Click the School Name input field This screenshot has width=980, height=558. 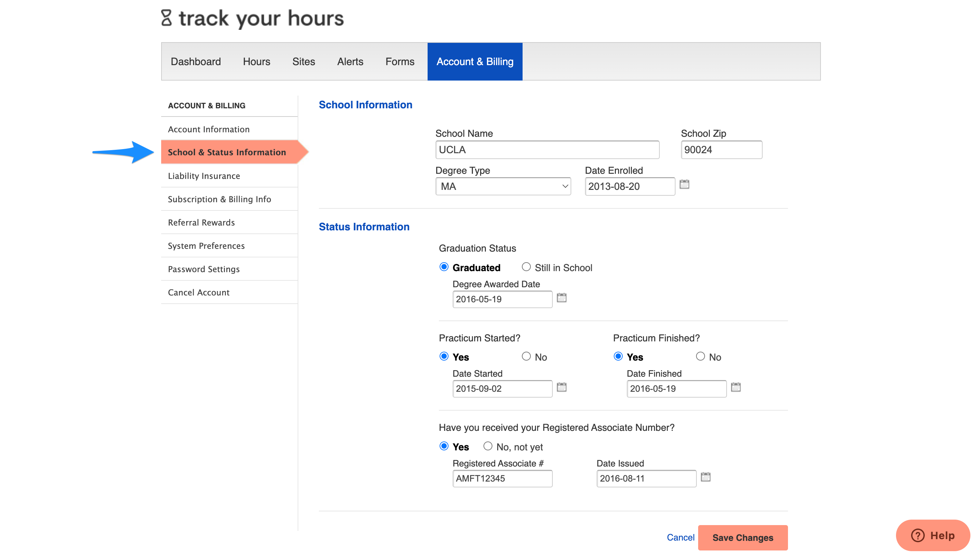[x=547, y=149]
